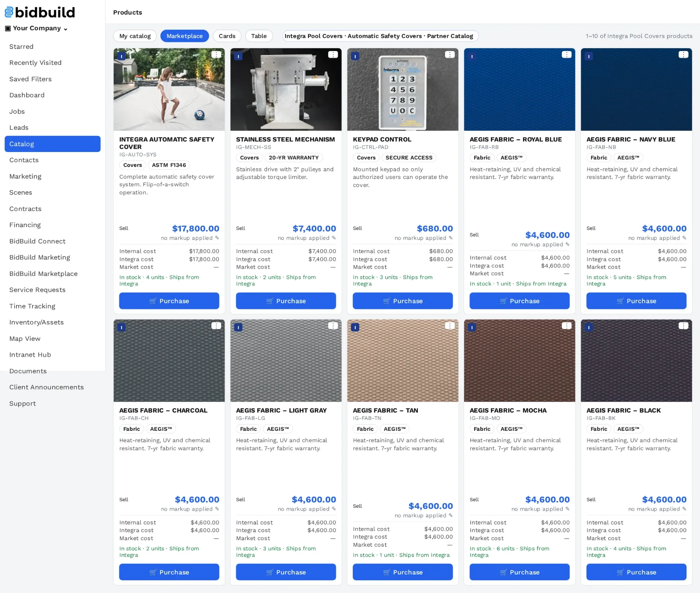
Task: Click the 20-YR WARRANTY tag
Action: 293,157
